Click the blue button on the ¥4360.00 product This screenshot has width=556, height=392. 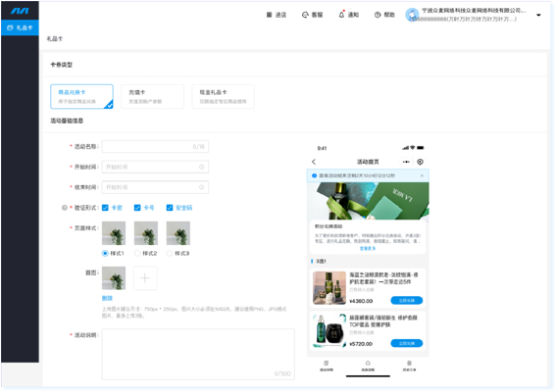(406, 301)
